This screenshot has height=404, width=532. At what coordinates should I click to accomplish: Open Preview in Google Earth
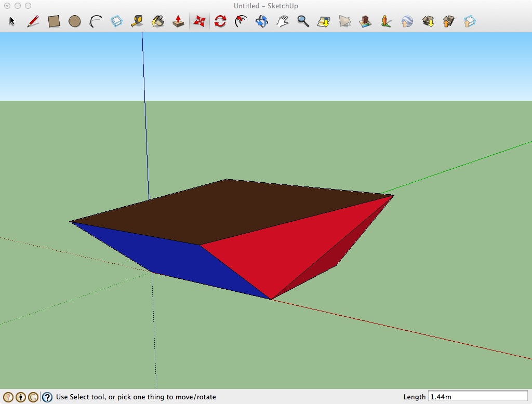pos(407,21)
